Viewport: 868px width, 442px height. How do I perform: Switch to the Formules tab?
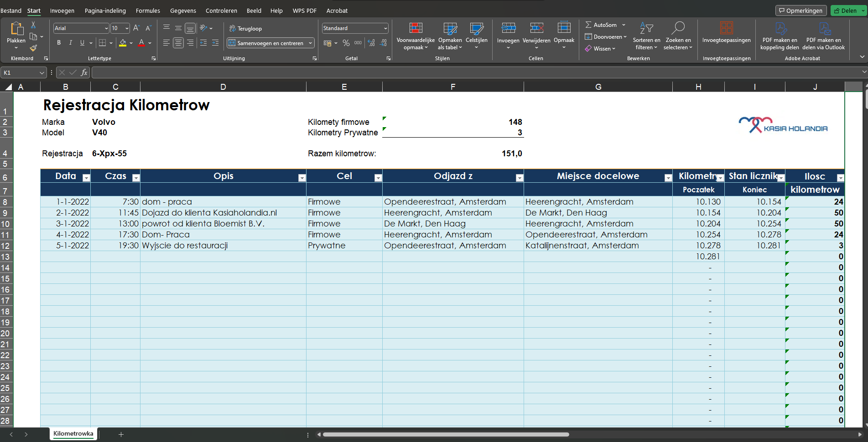pyautogui.click(x=148, y=10)
